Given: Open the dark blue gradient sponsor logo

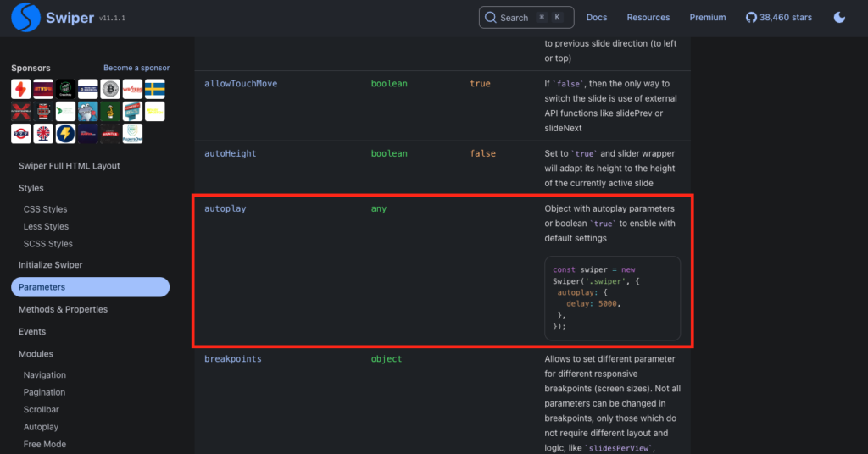Looking at the screenshot, I should 88,133.
